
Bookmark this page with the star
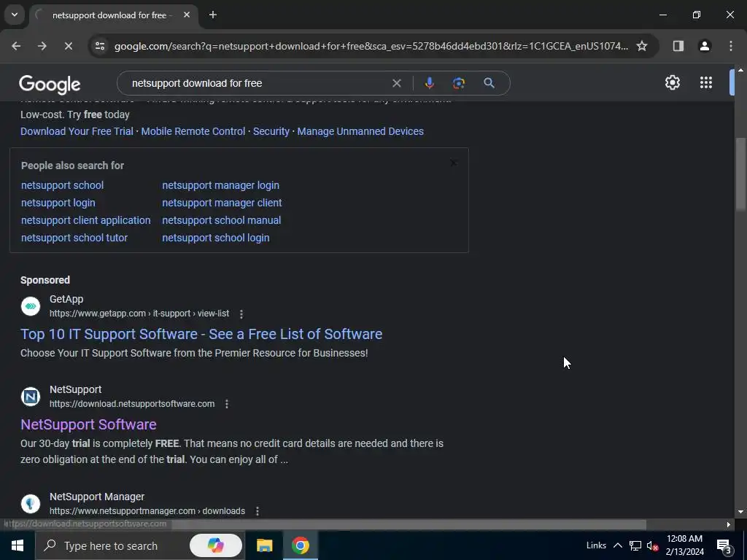(642, 46)
